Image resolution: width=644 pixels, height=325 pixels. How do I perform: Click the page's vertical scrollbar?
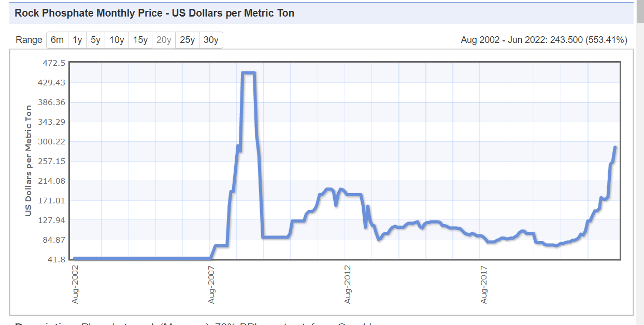pos(640,155)
